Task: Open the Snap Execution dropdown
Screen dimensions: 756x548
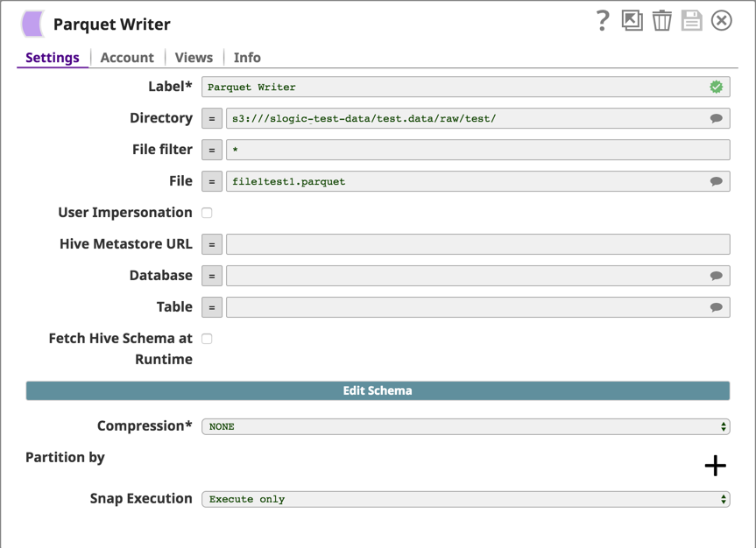Action: pos(465,499)
